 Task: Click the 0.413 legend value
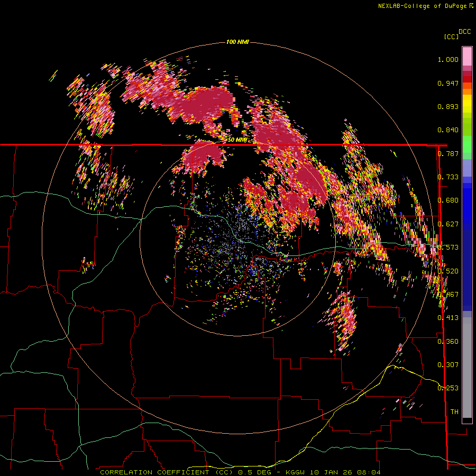tap(448, 318)
